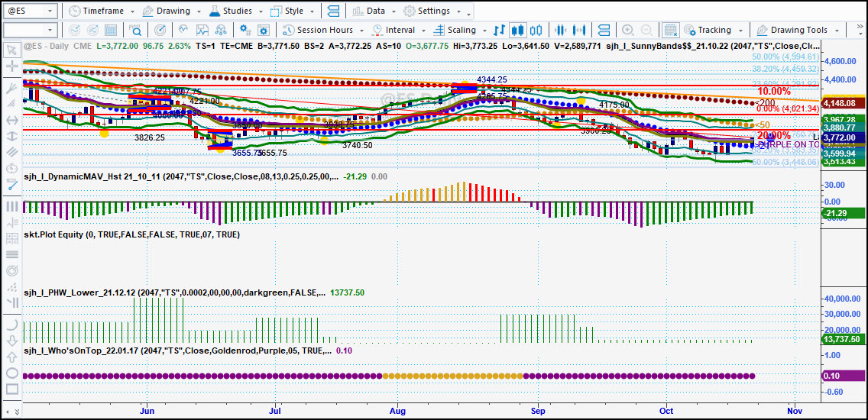Open the Settings menu
The width and height of the screenshot is (868, 420).
point(433,11)
